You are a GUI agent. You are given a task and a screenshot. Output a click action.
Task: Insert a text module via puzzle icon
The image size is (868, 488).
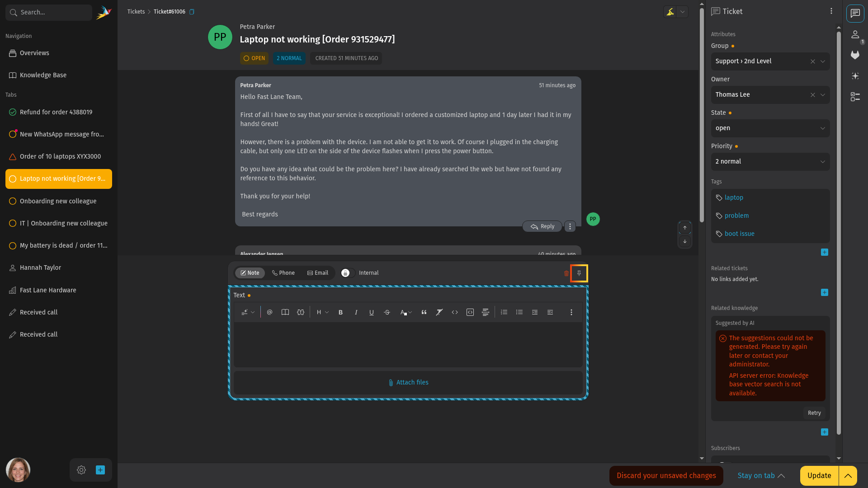pos(301,312)
